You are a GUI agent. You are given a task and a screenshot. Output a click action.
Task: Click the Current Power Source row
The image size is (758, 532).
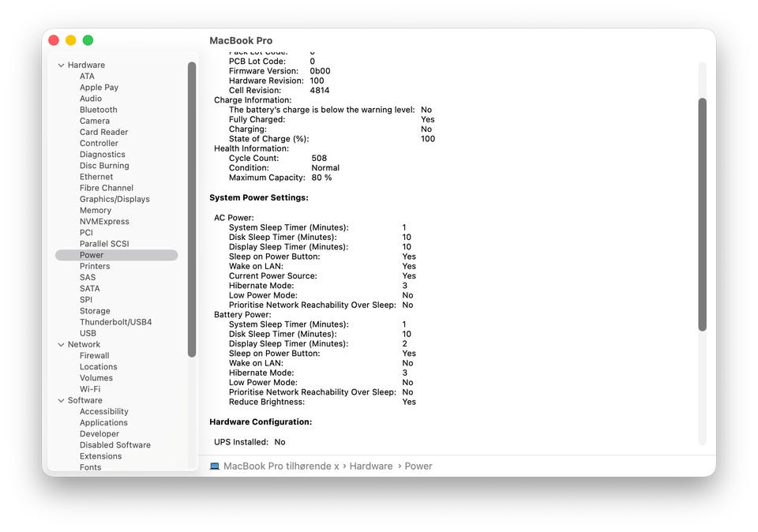322,276
